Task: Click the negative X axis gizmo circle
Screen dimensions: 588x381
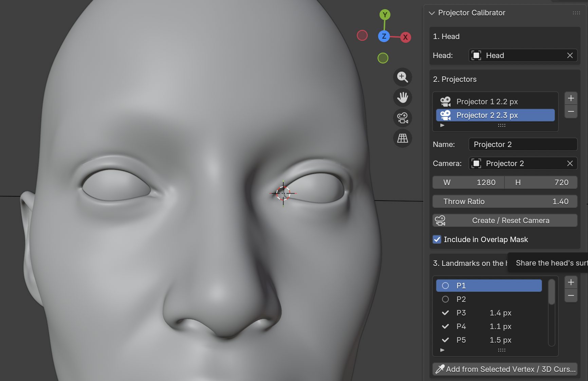Action: click(362, 35)
